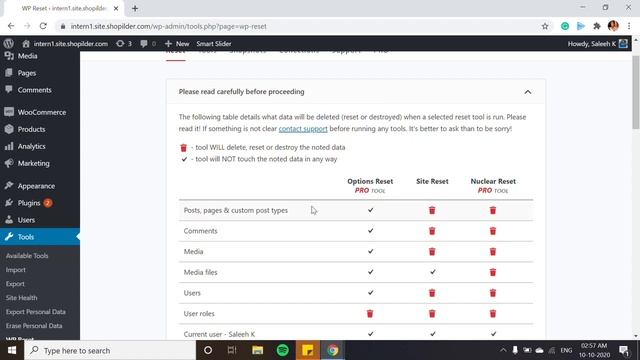Reload the page in Chrome
This screenshot has width=640, height=360.
tap(43, 26)
